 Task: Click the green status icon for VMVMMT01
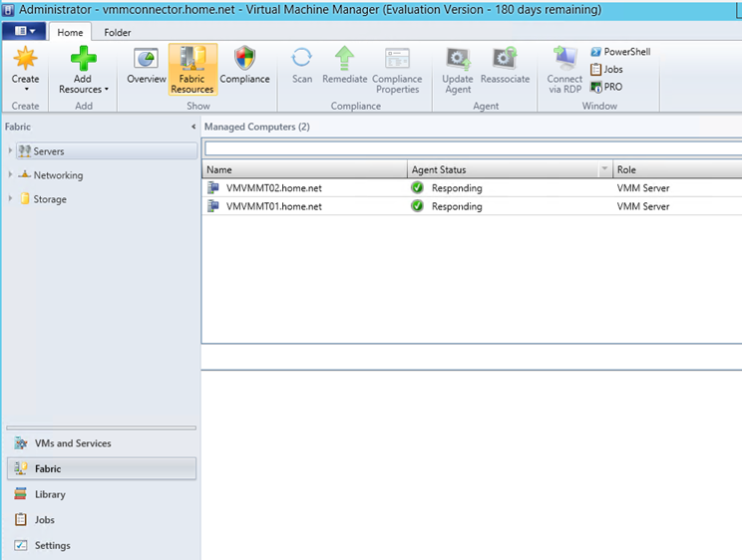[417, 206]
